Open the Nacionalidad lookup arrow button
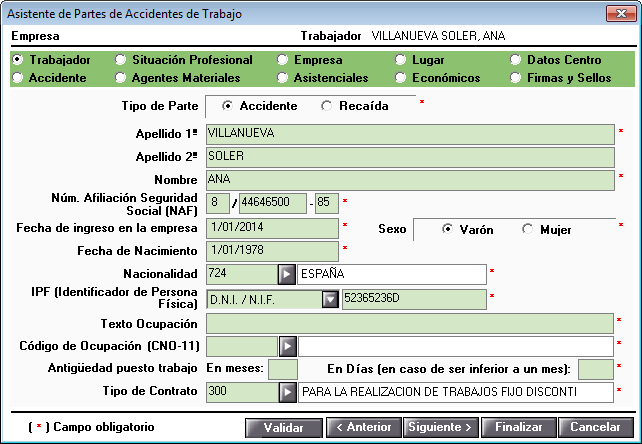This screenshot has height=444, width=642. pos(287,274)
